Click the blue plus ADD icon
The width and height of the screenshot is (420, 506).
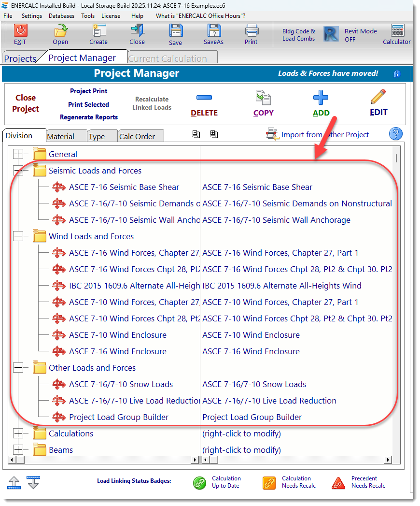(x=321, y=98)
